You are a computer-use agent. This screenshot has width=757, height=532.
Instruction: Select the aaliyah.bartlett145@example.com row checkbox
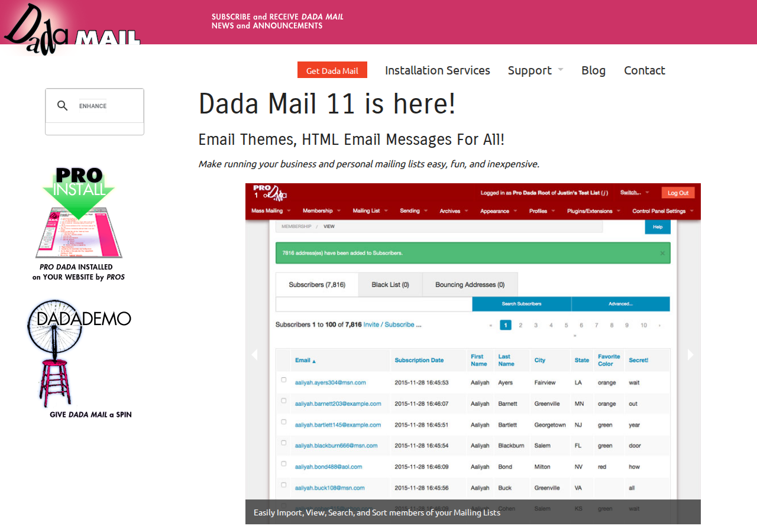coord(284,422)
